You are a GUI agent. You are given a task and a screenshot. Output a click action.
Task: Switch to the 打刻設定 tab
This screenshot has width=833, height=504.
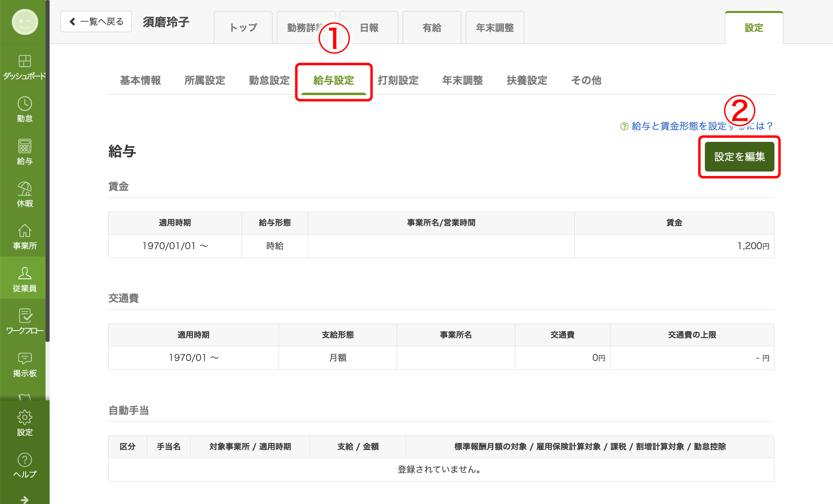pos(398,80)
